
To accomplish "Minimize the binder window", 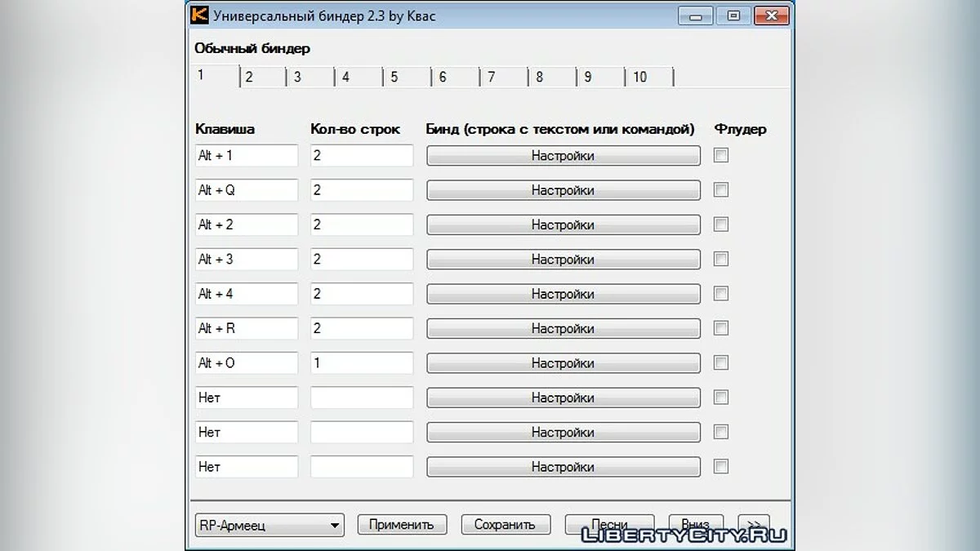I will (695, 16).
